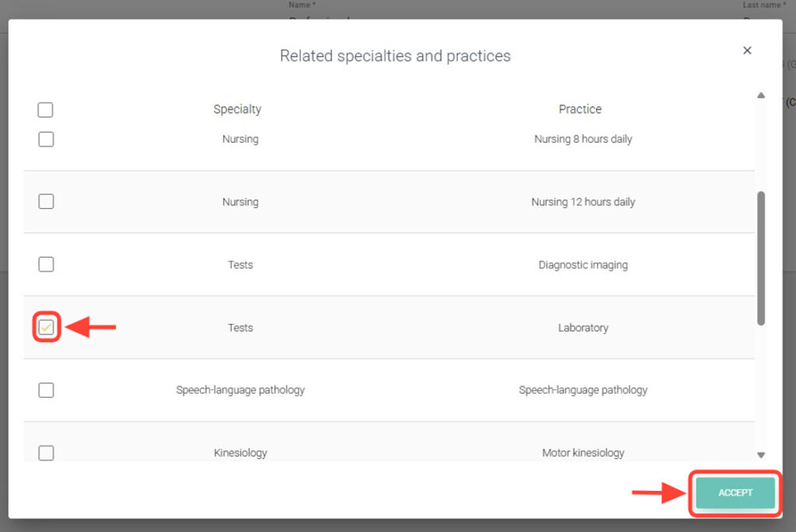Tick the Diagnostic imaging row checkbox

tap(46, 265)
